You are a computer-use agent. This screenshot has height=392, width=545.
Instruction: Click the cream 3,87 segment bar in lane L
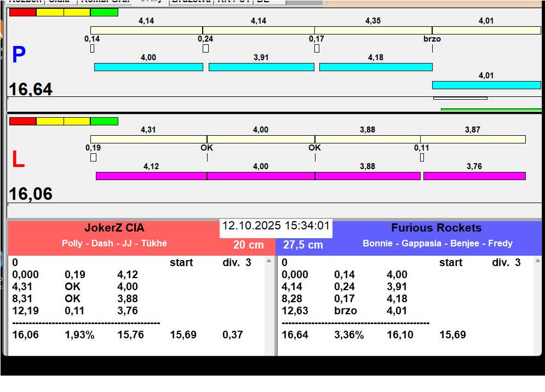473,140
